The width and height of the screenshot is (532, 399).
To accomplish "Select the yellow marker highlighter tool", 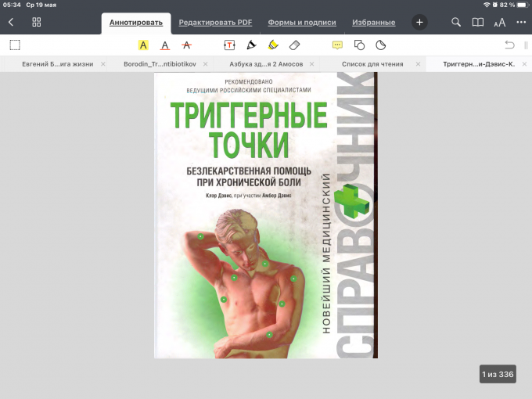I will (x=273, y=45).
